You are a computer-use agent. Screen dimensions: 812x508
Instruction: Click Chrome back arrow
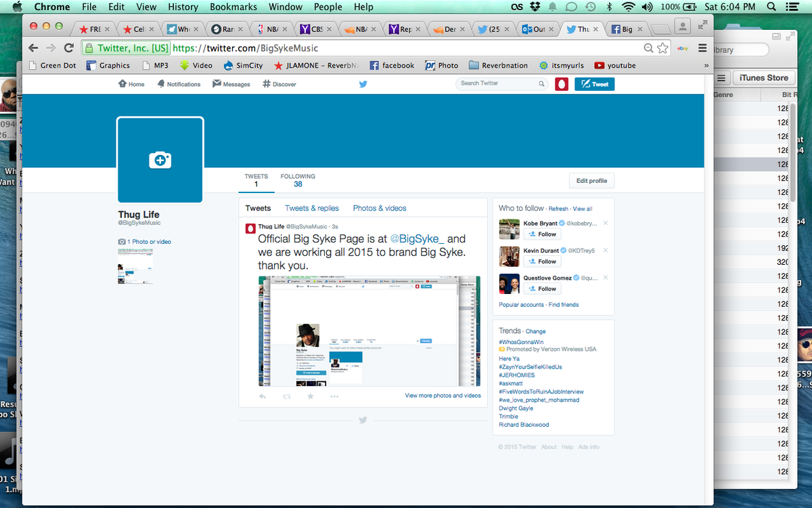coord(34,48)
